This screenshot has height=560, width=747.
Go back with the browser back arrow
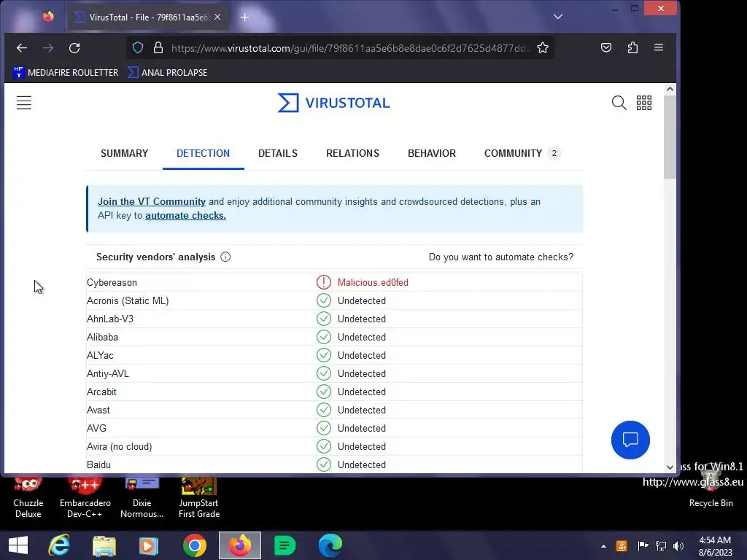pyautogui.click(x=22, y=47)
